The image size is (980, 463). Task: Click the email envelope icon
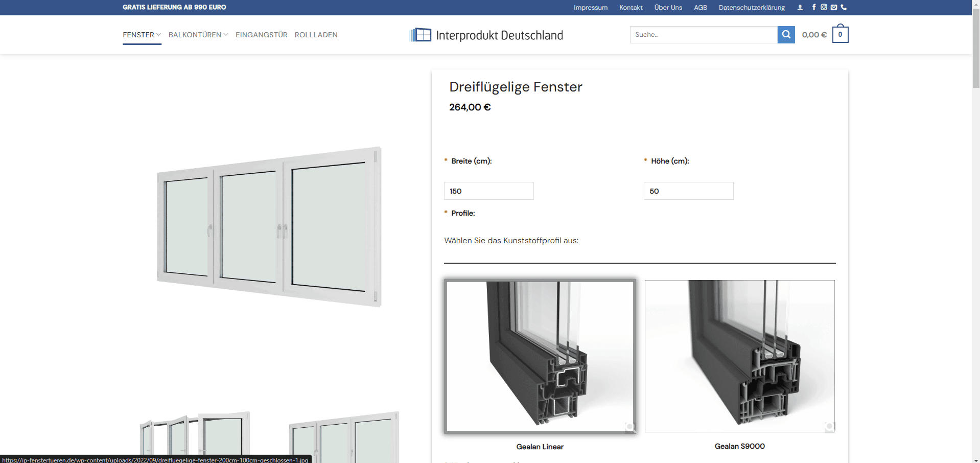click(834, 7)
